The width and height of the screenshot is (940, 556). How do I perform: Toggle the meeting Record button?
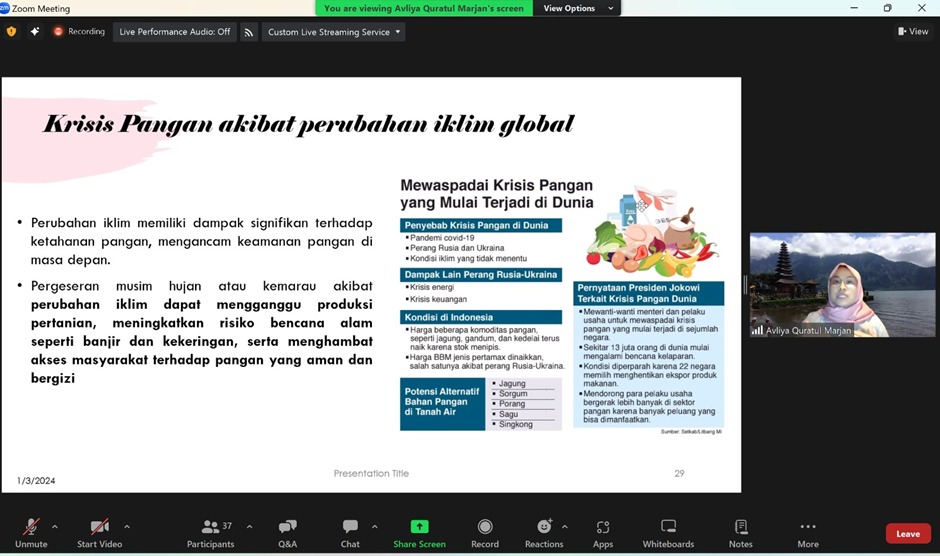[x=485, y=533]
